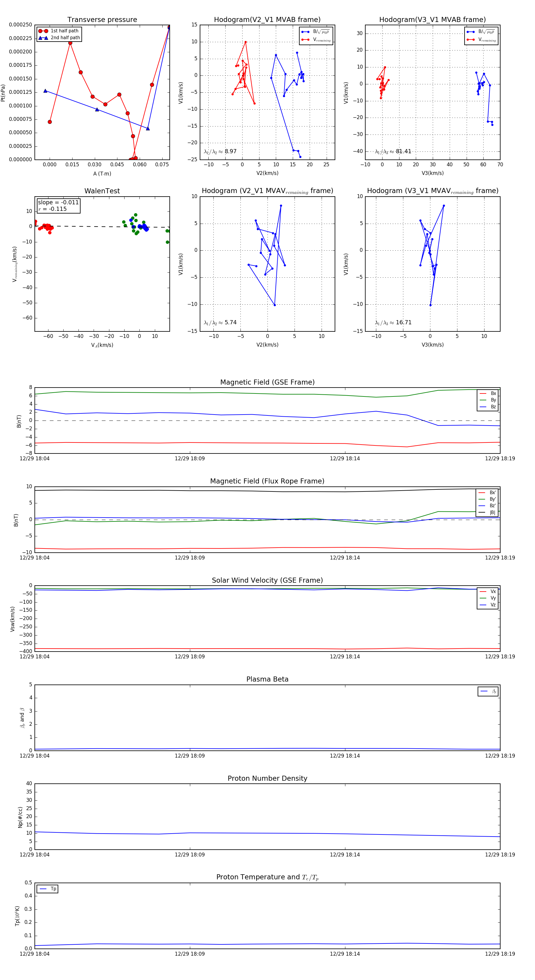Screen dimensions: 535x980
Task: Click 'Hodogram(V2_V1 MVAB frame)' title
Action: (267, 20)
